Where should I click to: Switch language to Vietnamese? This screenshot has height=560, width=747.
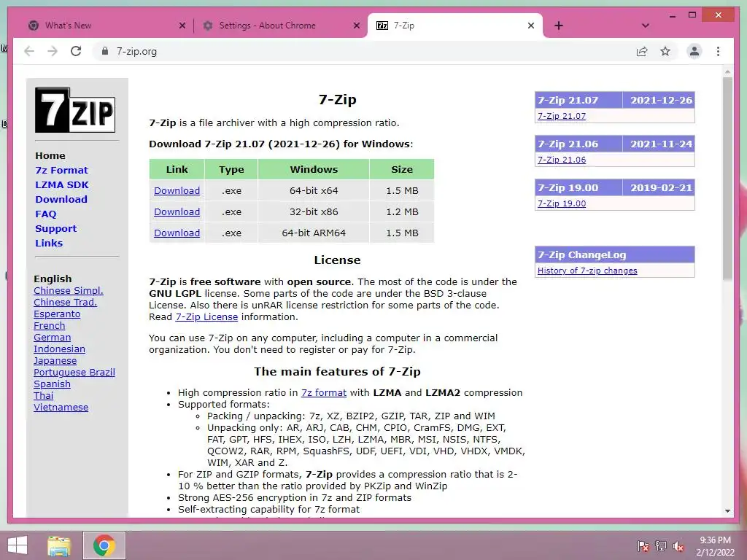61,408
